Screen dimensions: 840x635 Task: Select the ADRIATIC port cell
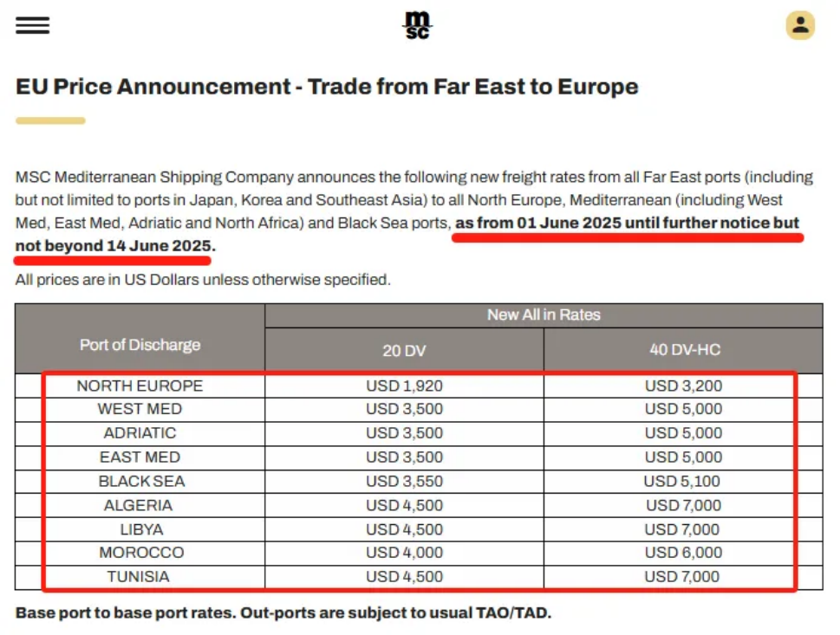tap(140, 433)
